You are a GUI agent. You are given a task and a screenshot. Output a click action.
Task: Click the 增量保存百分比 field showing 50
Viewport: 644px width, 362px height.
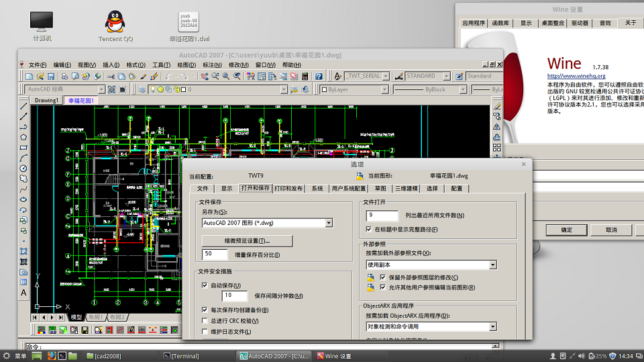(215, 255)
